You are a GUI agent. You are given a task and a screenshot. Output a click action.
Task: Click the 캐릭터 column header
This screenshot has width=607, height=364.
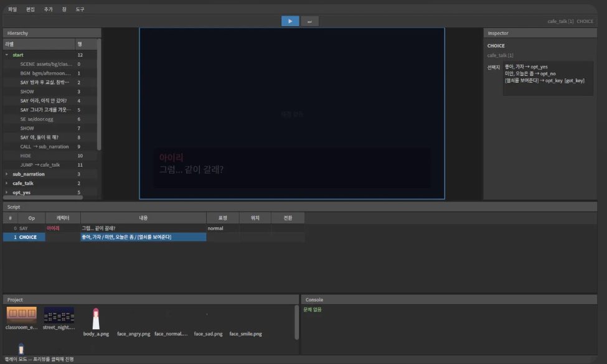pos(63,218)
